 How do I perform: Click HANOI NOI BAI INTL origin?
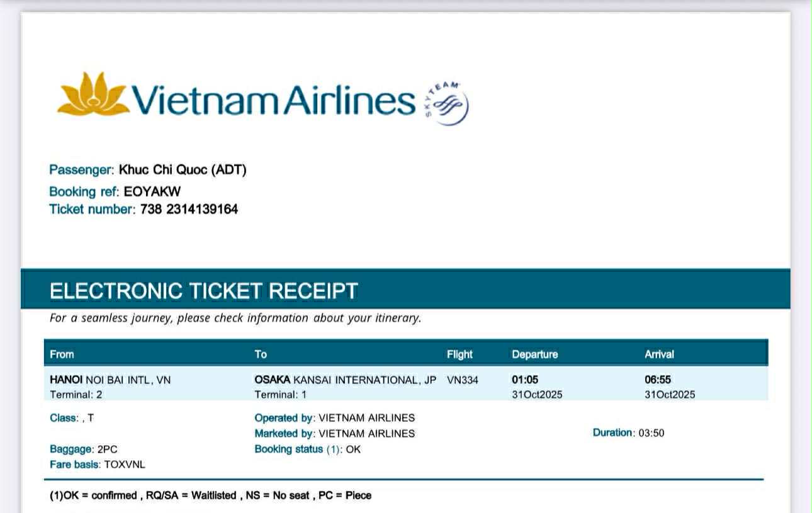pos(110,380)
